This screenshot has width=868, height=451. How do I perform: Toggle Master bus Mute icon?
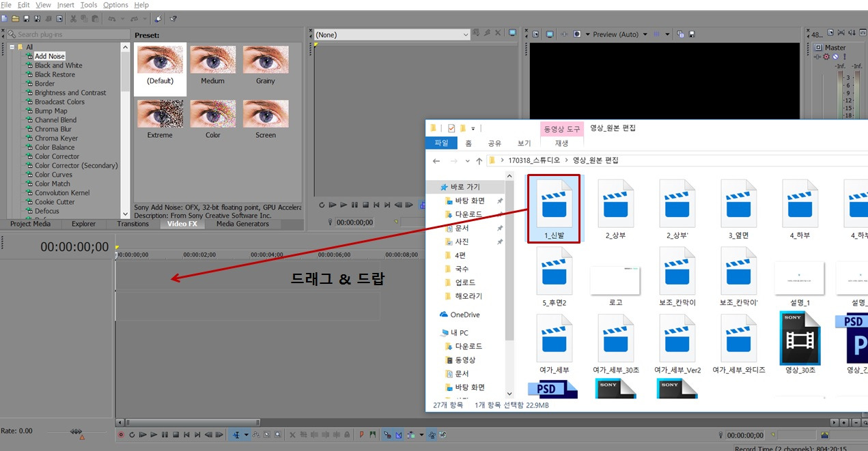pos(835,57)
